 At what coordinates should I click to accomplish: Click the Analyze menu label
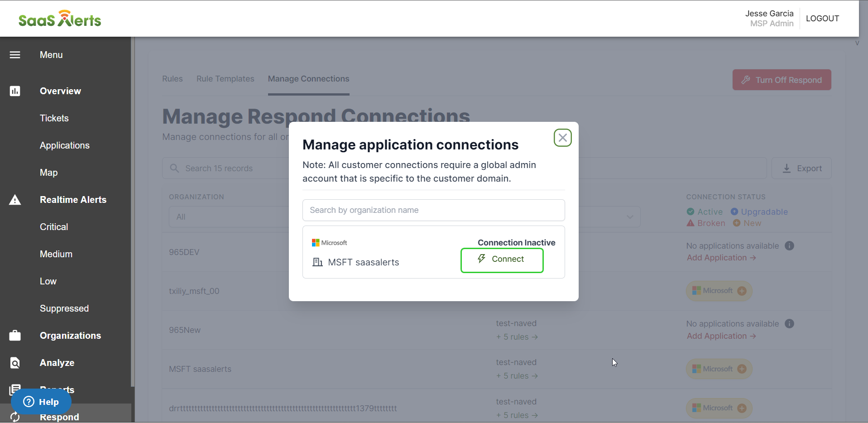tap(57, 363)
